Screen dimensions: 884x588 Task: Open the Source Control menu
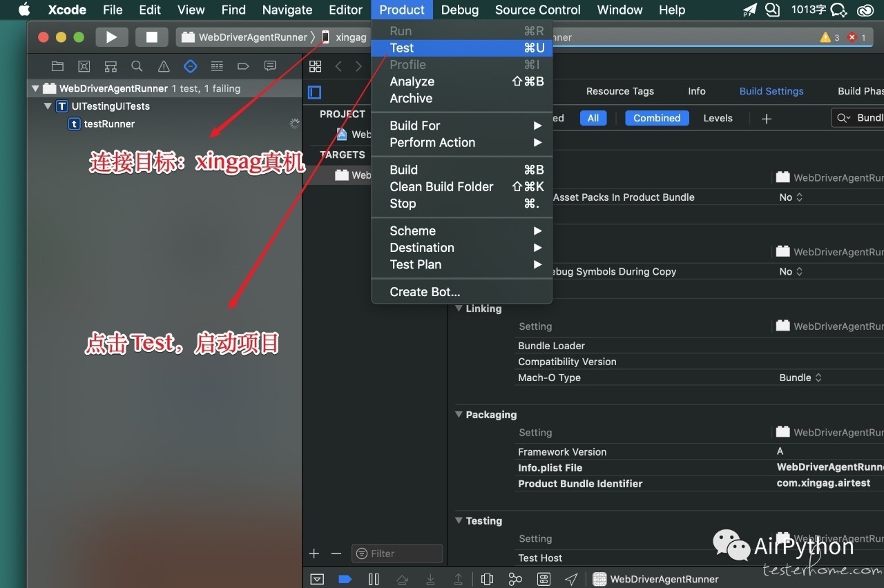[x=538, y=10]
